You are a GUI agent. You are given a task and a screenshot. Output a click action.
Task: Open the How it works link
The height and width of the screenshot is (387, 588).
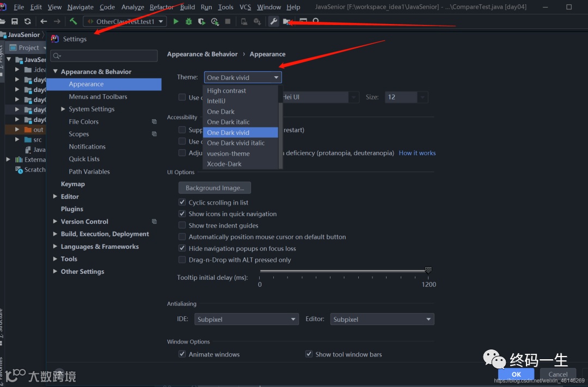point(417,153)
